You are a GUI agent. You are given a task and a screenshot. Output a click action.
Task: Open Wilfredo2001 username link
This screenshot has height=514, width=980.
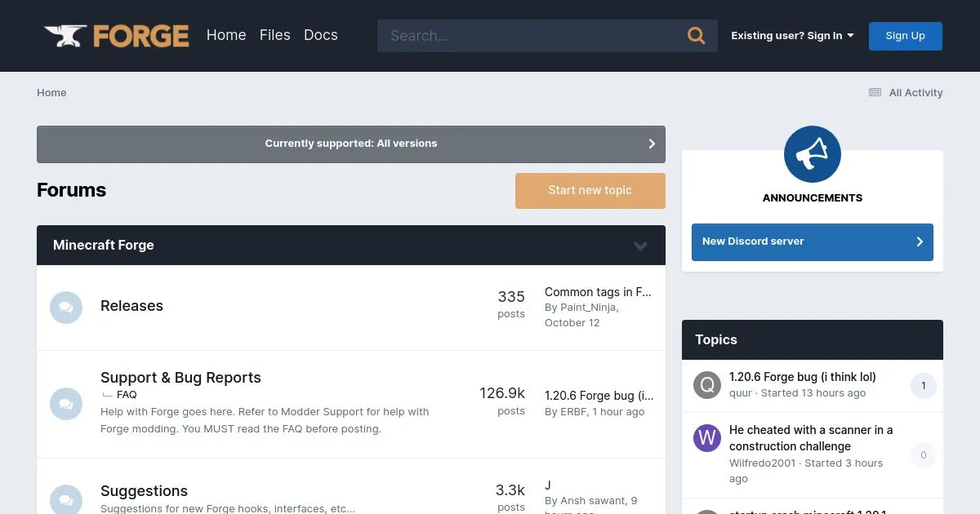click(763, 463)
